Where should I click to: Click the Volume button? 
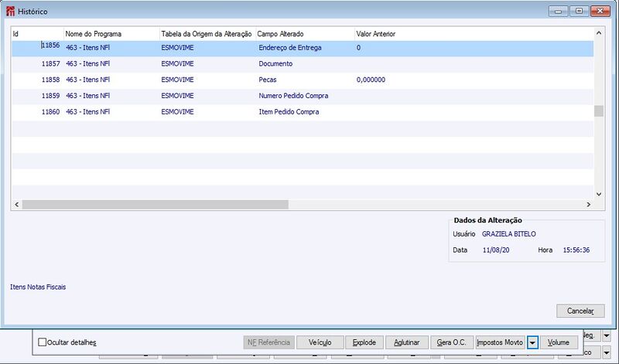[559, 342]
